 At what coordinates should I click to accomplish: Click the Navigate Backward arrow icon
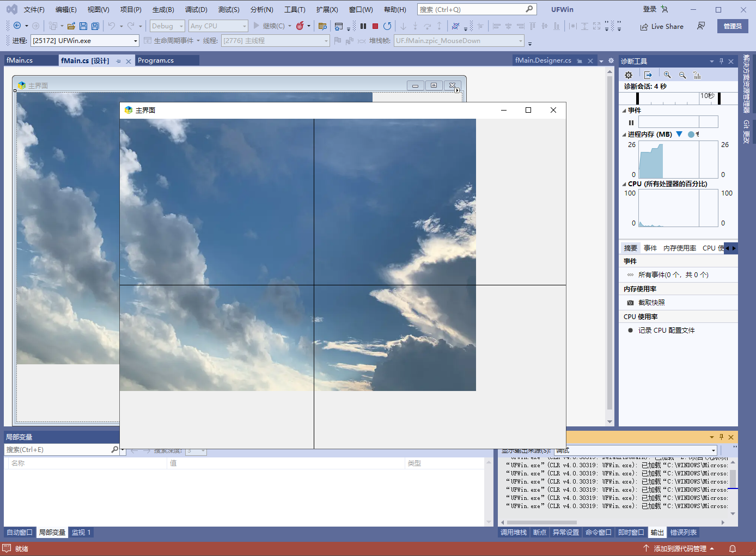click(17, 26)
